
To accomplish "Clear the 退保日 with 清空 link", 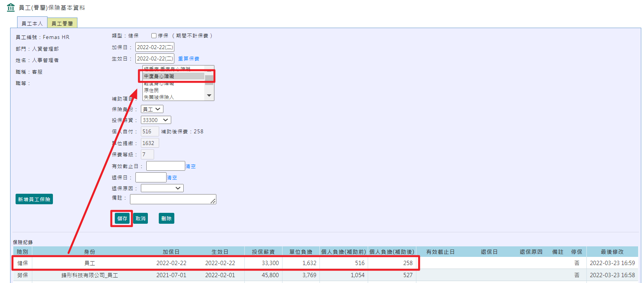I will pos(172,178).
